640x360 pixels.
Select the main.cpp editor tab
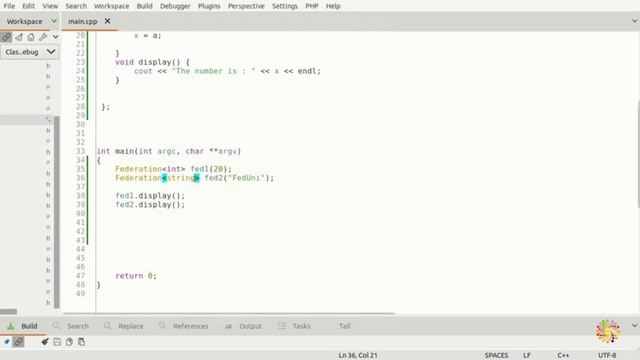(83, 21)
